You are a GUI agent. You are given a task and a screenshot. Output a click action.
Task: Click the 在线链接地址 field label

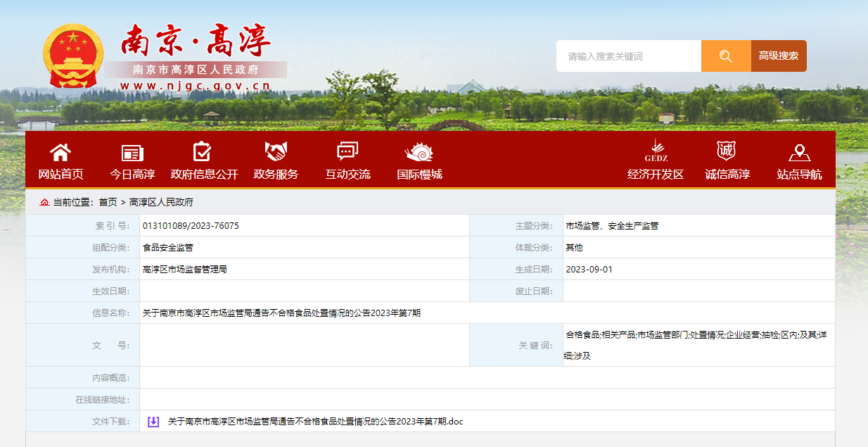click(x=103, y=400)
